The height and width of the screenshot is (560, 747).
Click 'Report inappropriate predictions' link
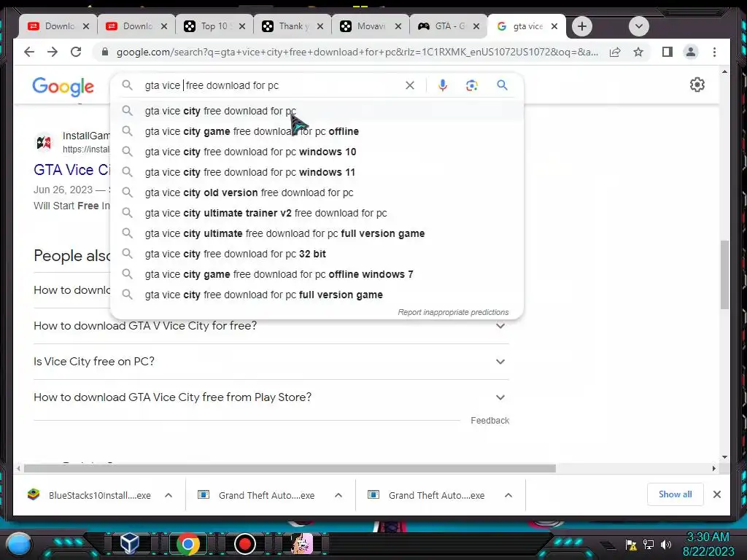453,312
